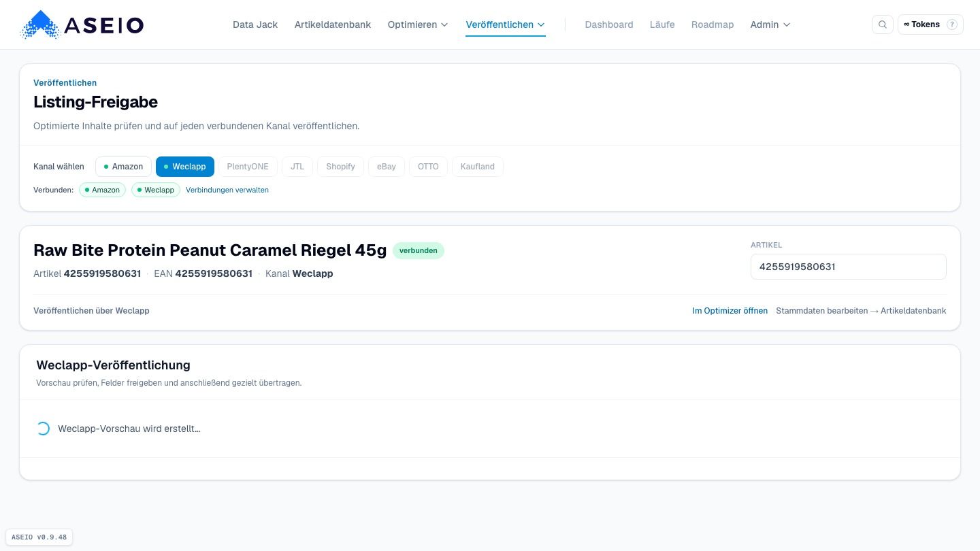Open Data Jack in navigation
The image size is (980, 551).
click(255, 24)
